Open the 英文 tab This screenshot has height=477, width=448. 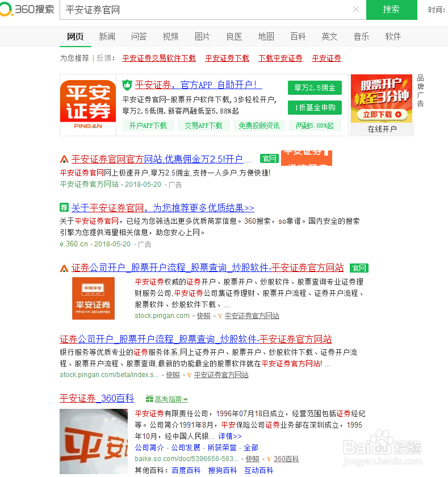(x=329, y=36)
